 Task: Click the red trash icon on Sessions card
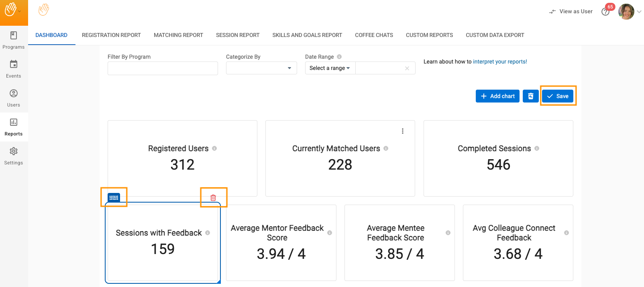[x=213, y=198]
